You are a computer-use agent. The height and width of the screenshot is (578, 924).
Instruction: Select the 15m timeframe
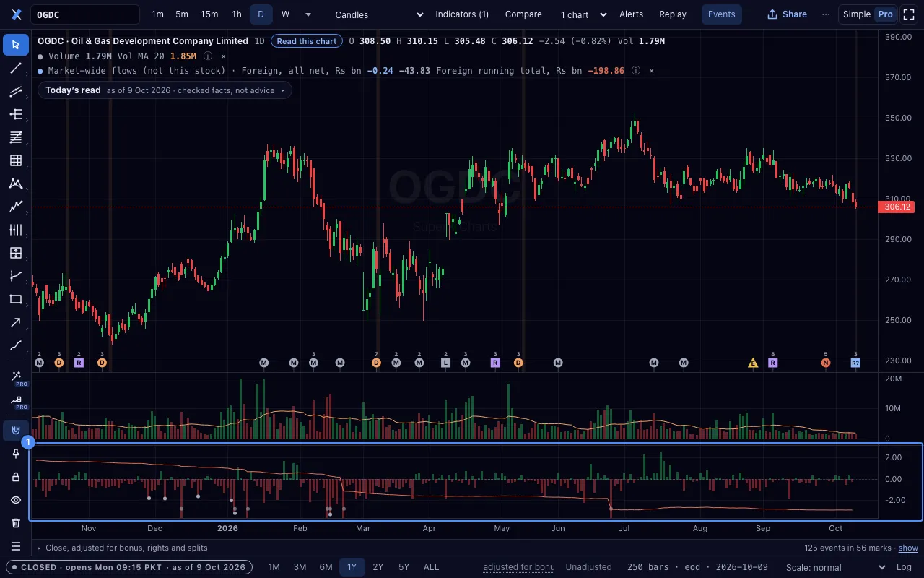(209, 14)
